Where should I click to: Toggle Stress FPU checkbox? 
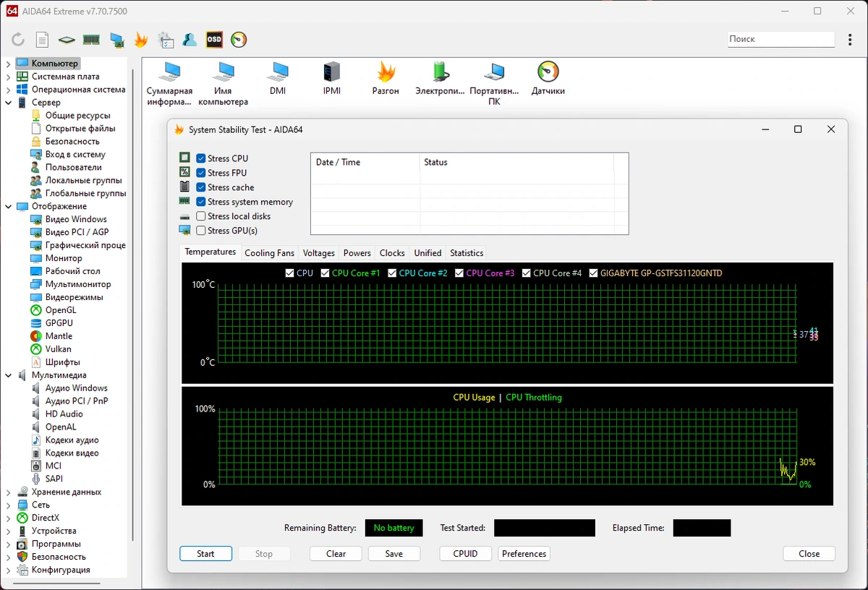(x=201, y=173)
